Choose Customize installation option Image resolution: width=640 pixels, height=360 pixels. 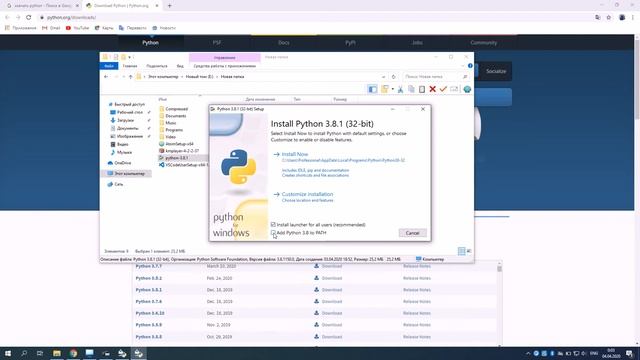[307, 194]
